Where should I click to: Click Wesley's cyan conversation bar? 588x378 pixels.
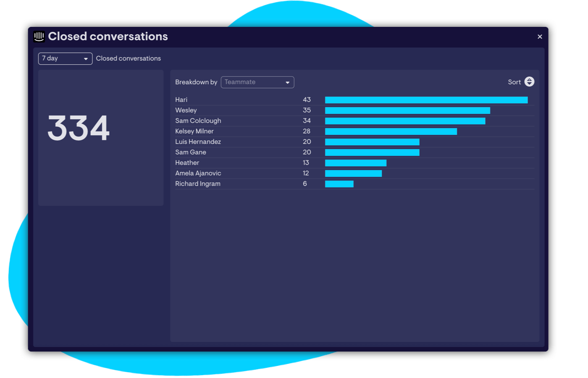click(407, 110)
